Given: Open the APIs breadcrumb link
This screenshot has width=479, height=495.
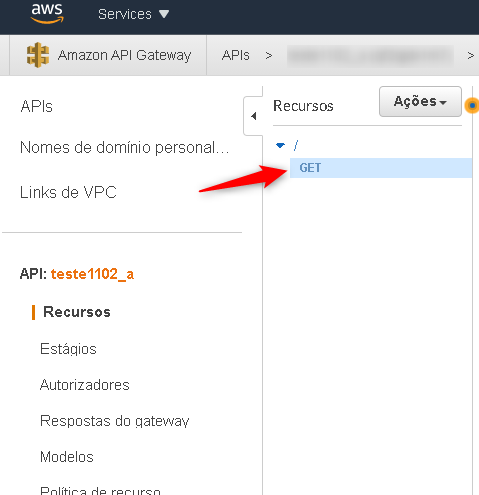Looking at the screenshot, I should (x=235, y=55).
